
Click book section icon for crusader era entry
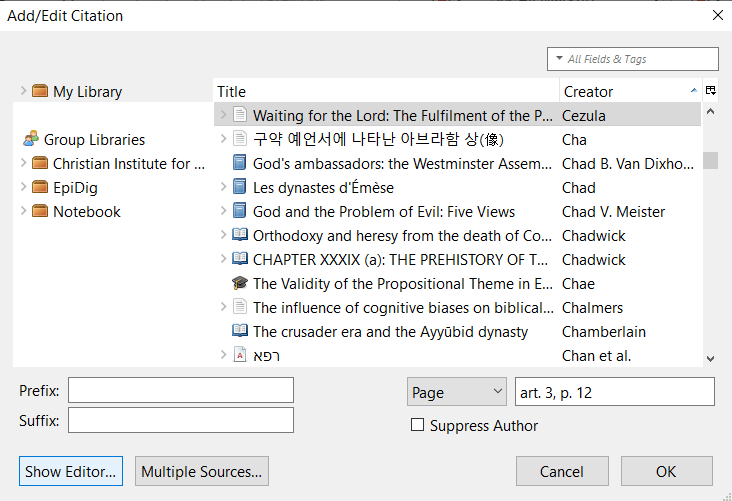[240, 332]
